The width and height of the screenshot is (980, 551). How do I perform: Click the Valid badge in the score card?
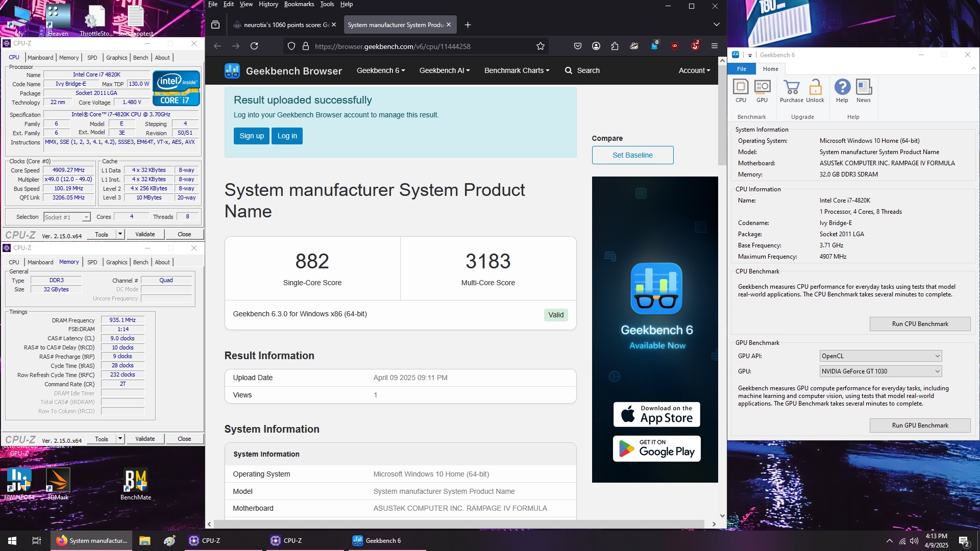(556, 315)
